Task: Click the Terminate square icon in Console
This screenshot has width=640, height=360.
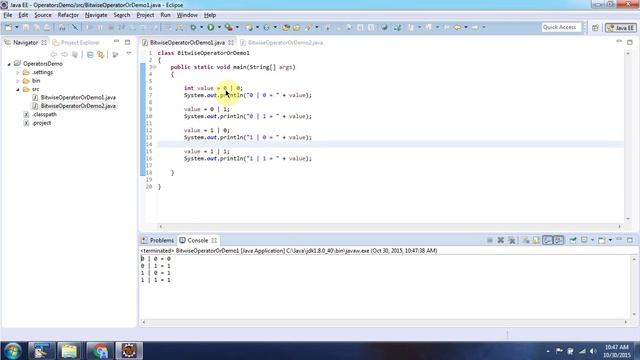Action: pyautogui.click(x=489, y=240)
